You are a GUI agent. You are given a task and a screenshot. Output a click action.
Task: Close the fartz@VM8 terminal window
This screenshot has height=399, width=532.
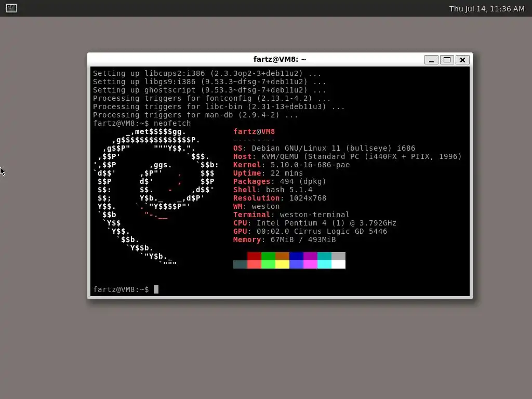pos(462,60)
